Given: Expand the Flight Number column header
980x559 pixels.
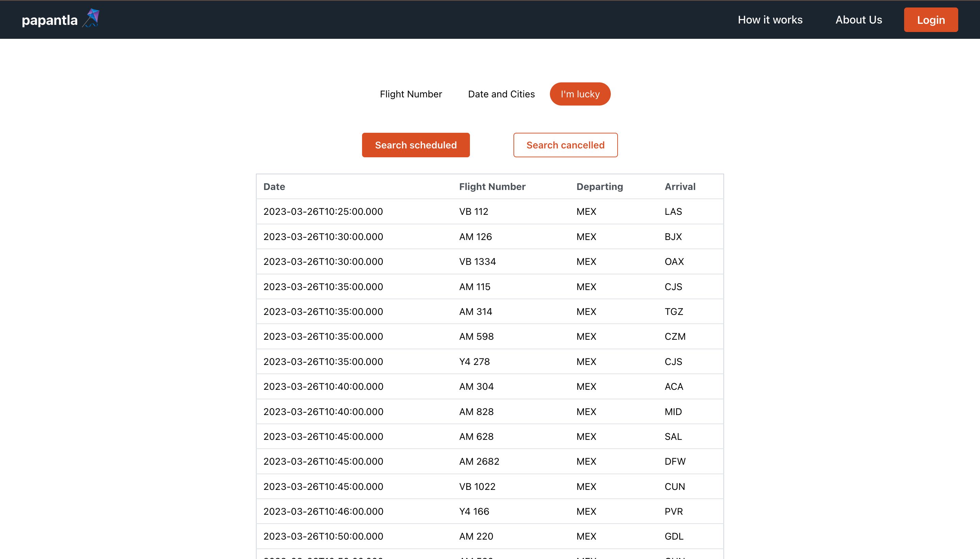Looking at the screenshot, I should pos(492,187).
